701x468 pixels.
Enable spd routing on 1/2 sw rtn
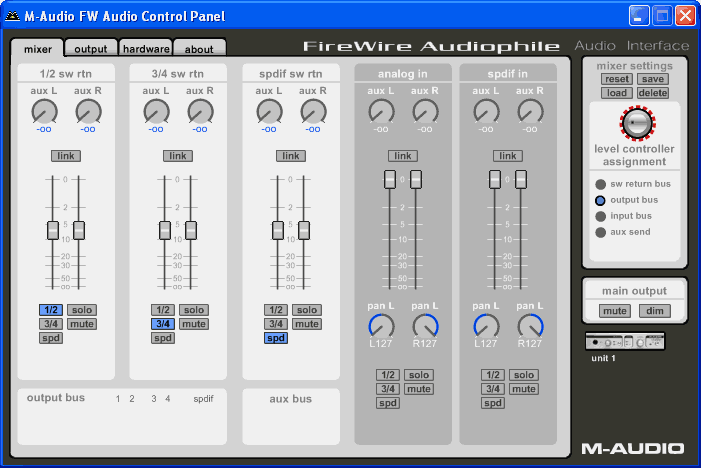(51, 338)
